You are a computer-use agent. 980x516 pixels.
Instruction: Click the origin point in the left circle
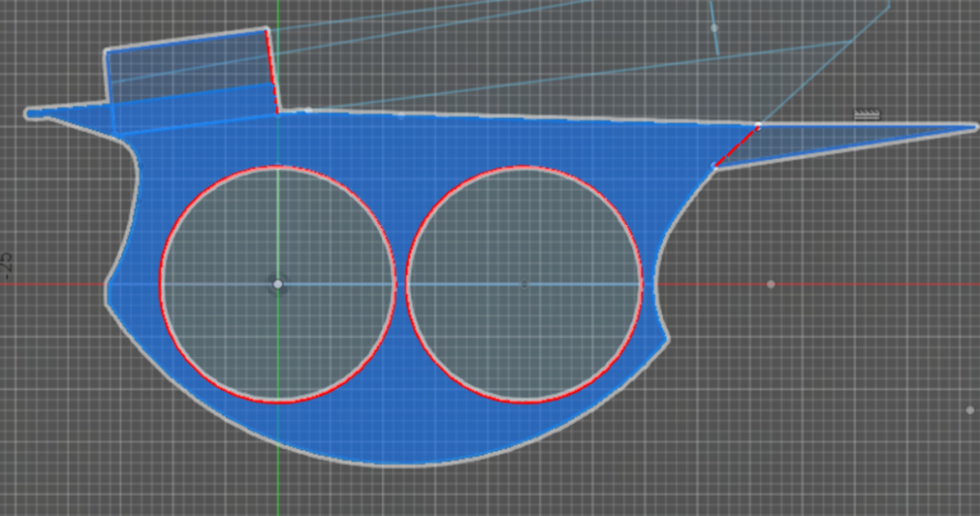(x=278, y=284)
